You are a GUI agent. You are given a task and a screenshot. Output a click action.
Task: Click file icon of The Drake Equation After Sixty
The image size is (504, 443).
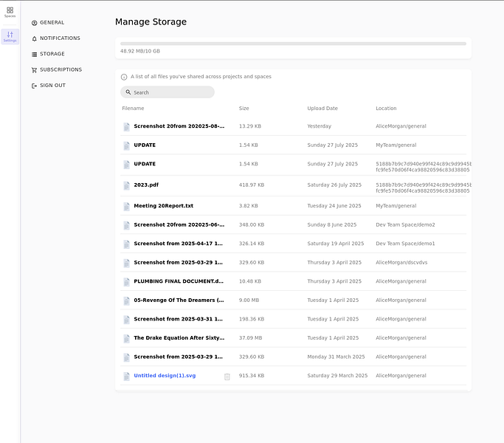coord(127,339)
